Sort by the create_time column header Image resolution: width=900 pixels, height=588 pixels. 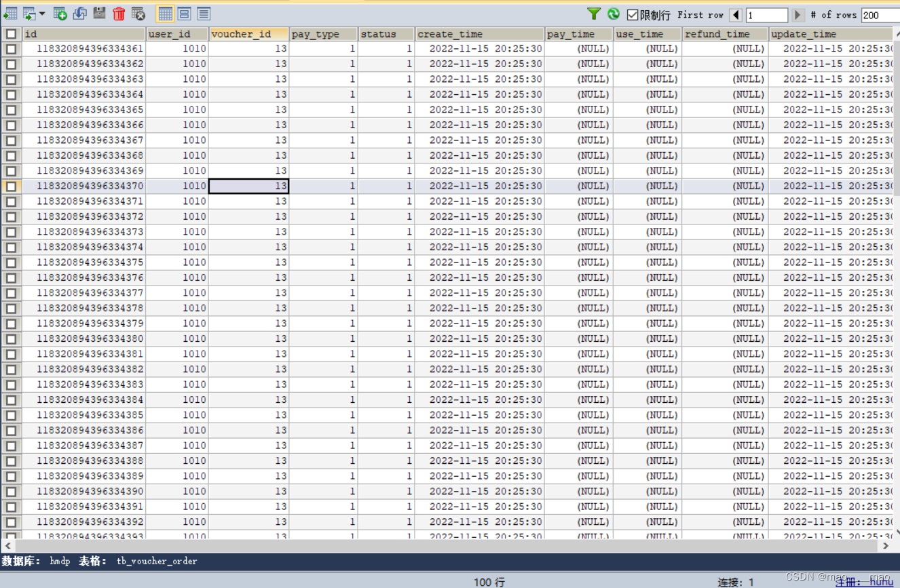tap(480, 34)
